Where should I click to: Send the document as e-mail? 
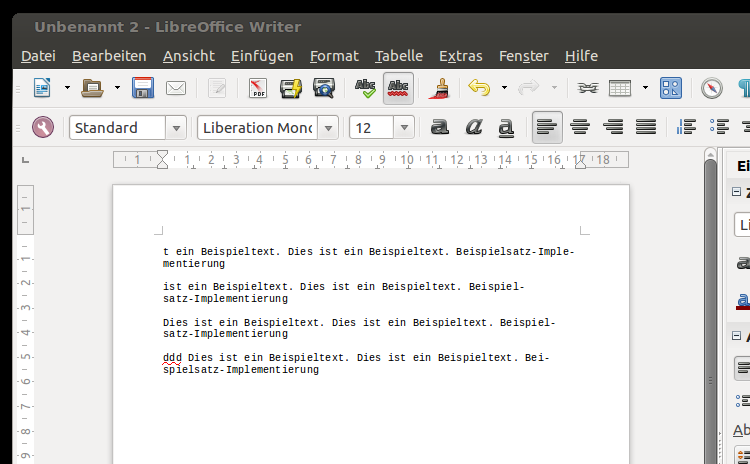176,88
